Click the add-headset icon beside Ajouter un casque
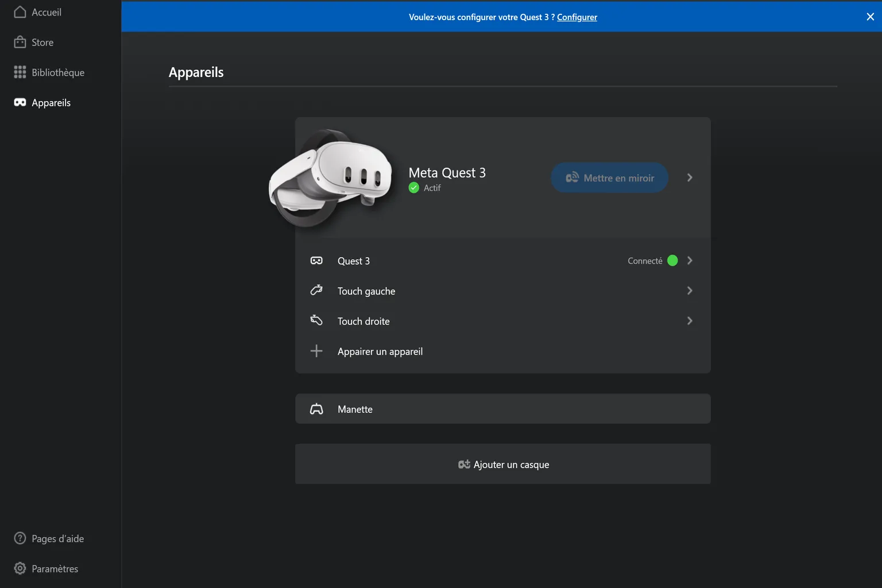Image resolution: width=882 pixels, height=588 pixels. coord(464,464)
